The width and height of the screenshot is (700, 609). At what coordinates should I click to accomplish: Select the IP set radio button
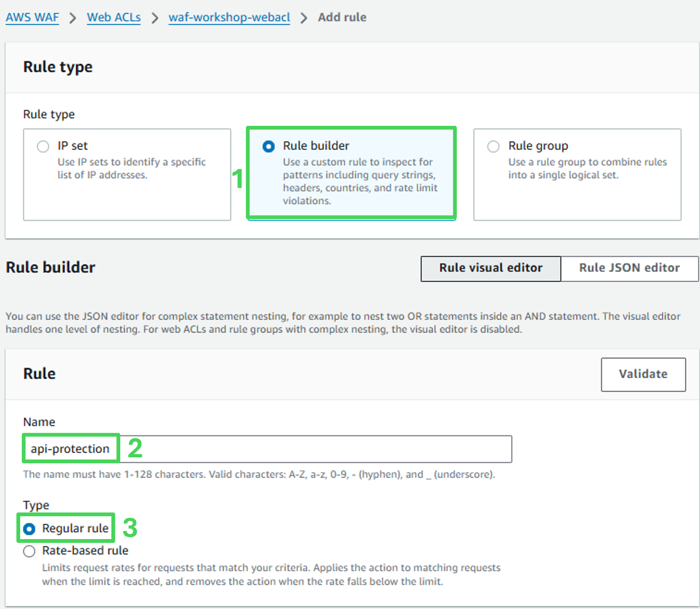[x=43, y=147]
